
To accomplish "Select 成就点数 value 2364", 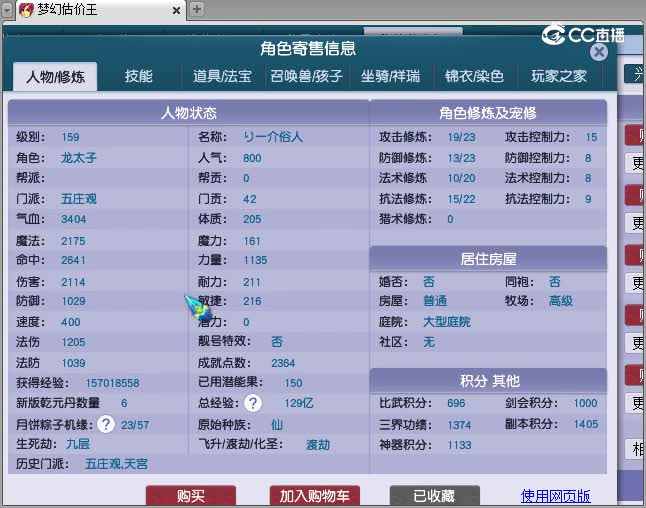I will pos(283,363).
